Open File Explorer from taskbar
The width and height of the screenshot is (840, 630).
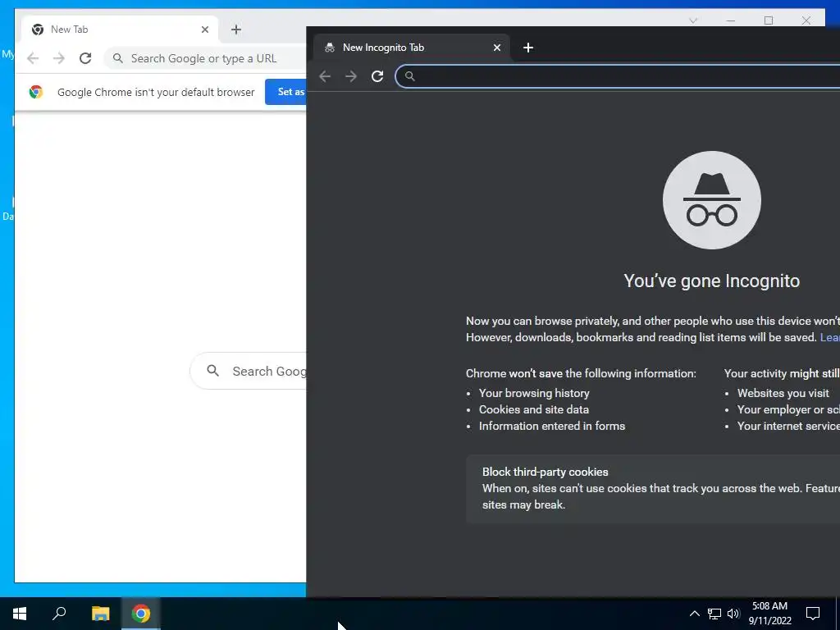pyautogui.click(x=100, y=614)
